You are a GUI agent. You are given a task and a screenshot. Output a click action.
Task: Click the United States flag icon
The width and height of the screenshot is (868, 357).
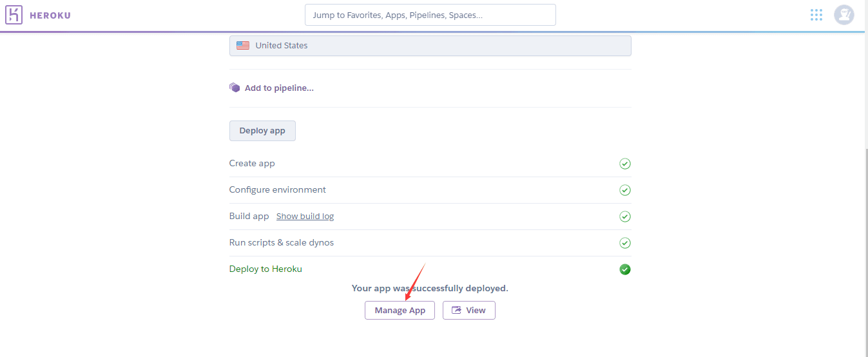pos(243,46)
